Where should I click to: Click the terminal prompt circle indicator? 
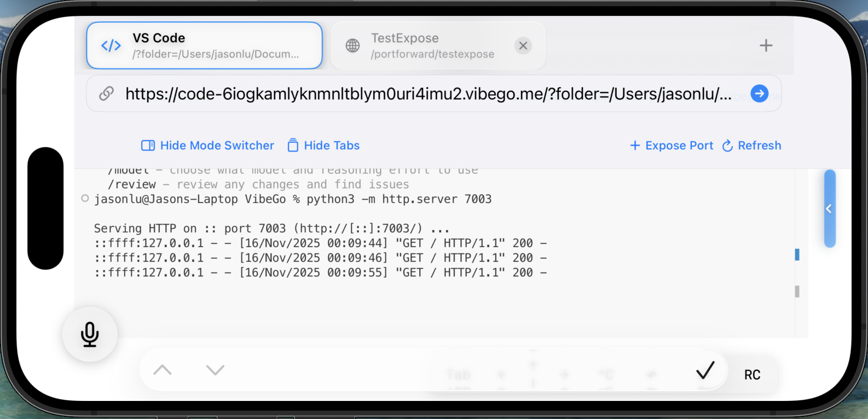coord(85,199)
